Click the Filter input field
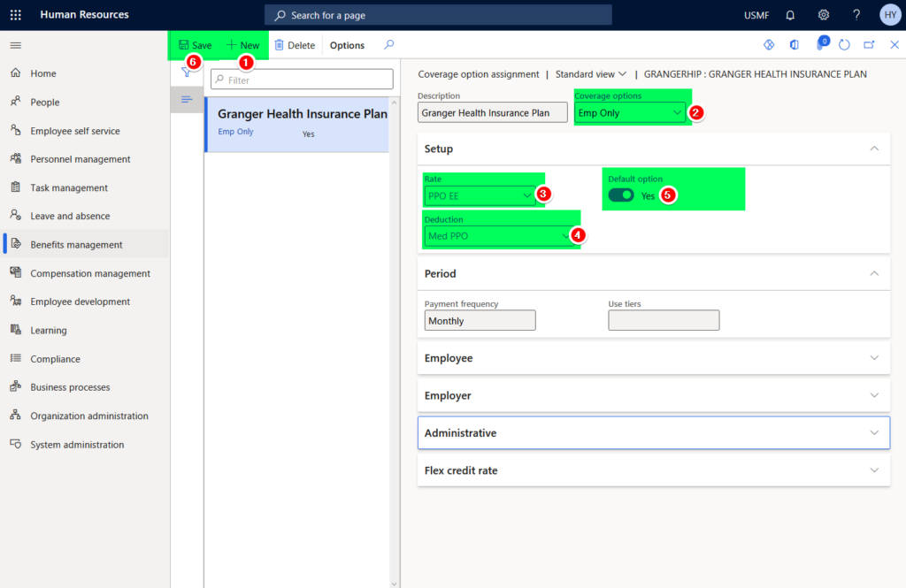The image size is (906, 588). (x=302, y=79)
